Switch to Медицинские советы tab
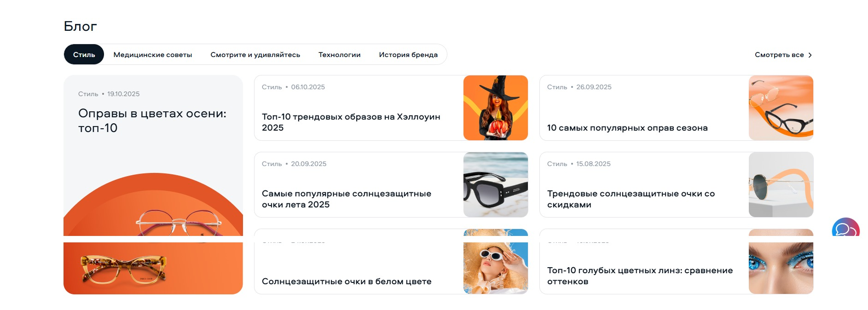Viewport: 868px width, 310px height. point(153,55)
